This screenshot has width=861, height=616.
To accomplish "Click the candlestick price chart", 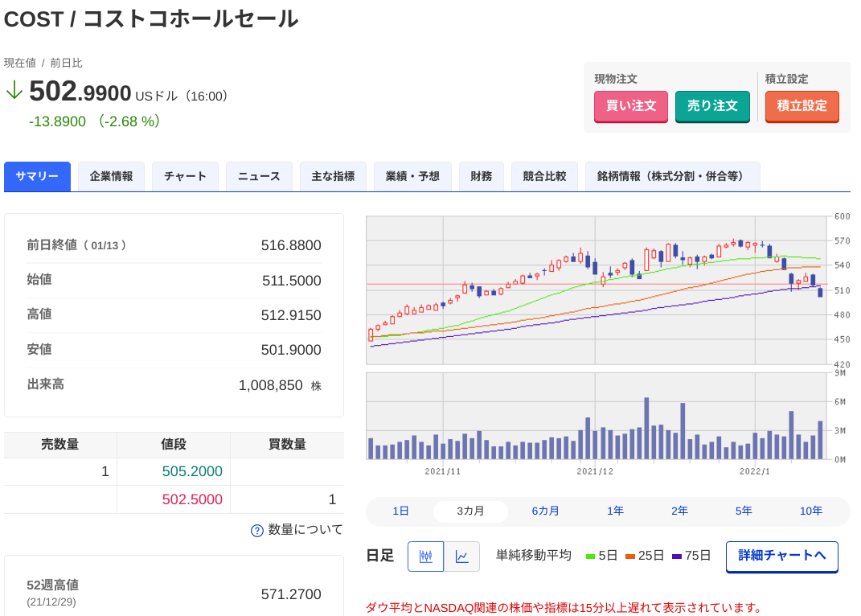I will (597, 290).
